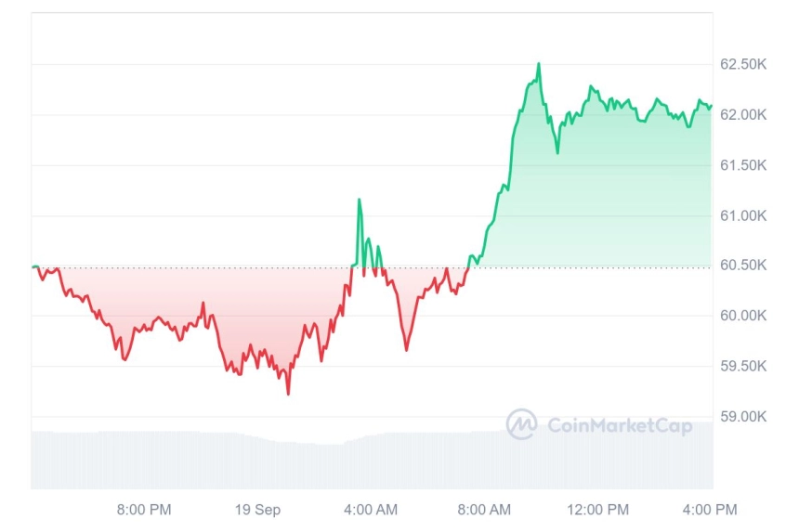This screenshot has width=799, height=532.
Task: Click the lowest red price trough below 59.50K
Action: 288,394
